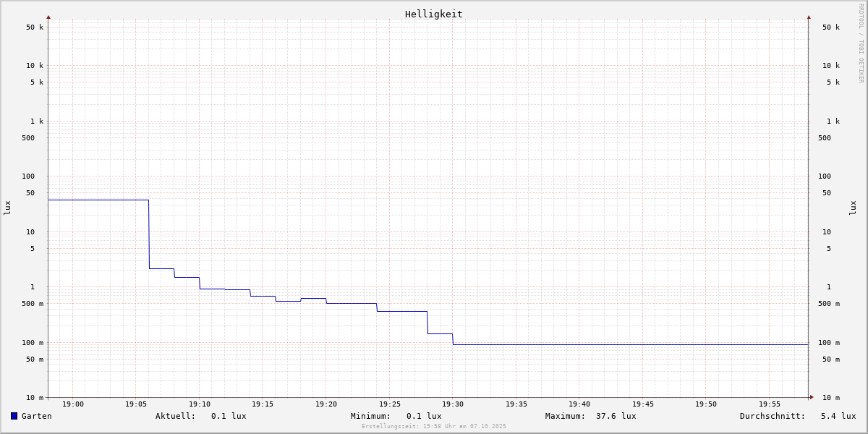Click the Durchschnitt 5.4 lux value

point(838,416)
